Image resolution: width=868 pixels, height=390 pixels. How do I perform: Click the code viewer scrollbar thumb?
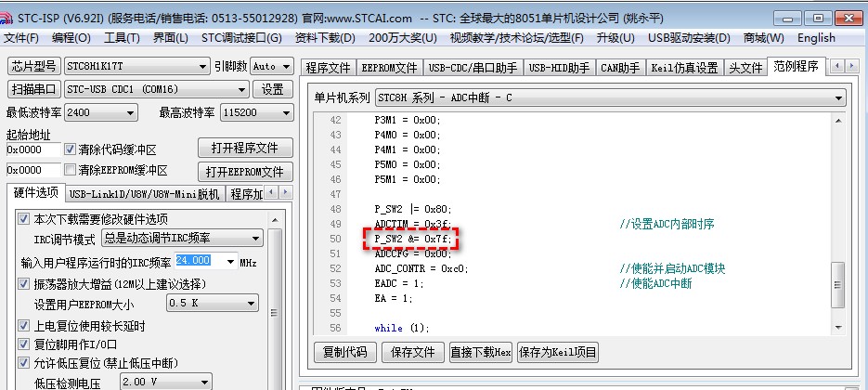(x=838, y=284)
